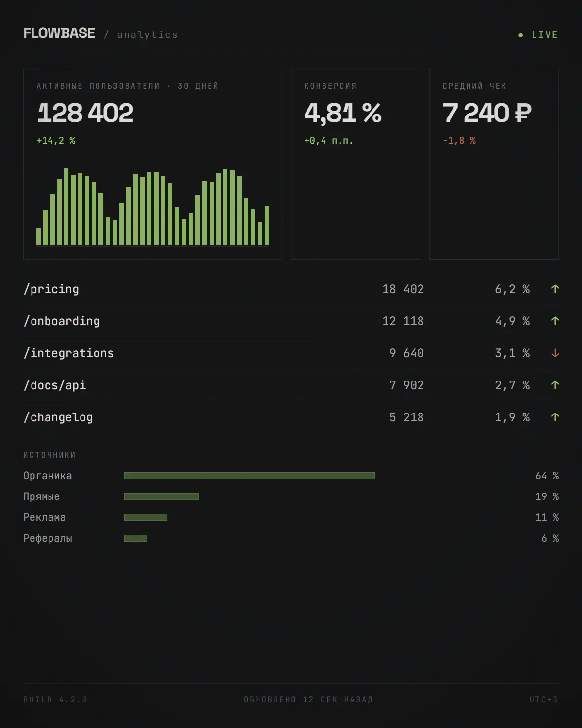Select the 4,81 % conversion value
582x728 pixels.
tap(343, 113)
